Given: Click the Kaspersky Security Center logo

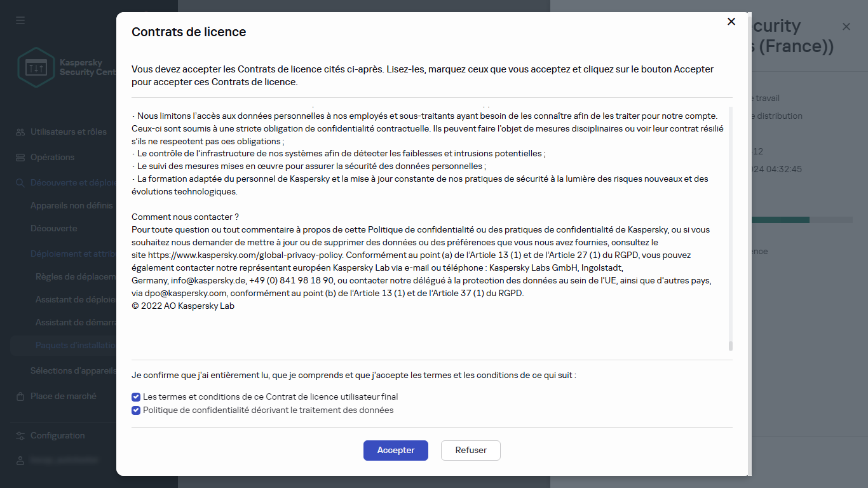Looking at the screenshot, I should tap(36, 67).
